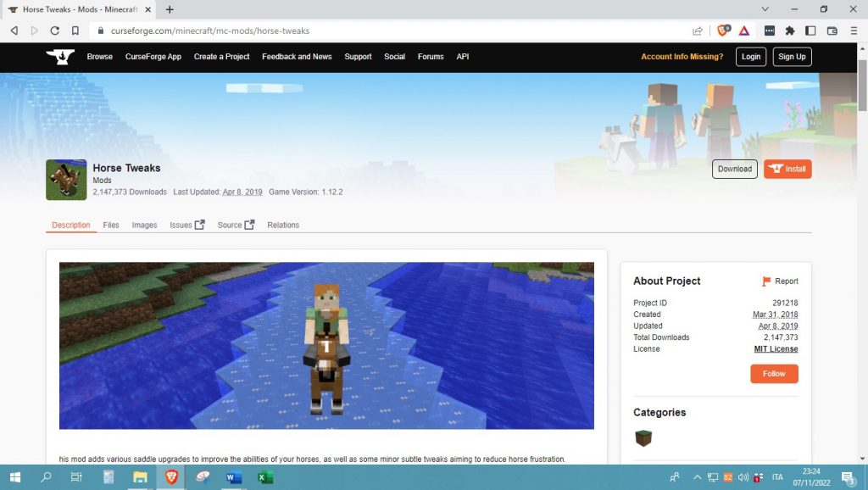
Task: Click the CurseForge anvil logo
Action: 60,57
